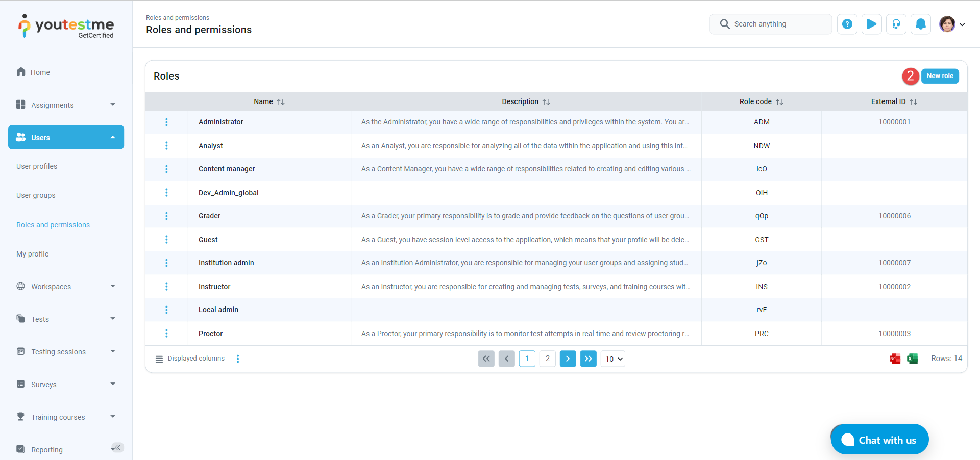Go to User profiles page

click(x=37, y=166)
